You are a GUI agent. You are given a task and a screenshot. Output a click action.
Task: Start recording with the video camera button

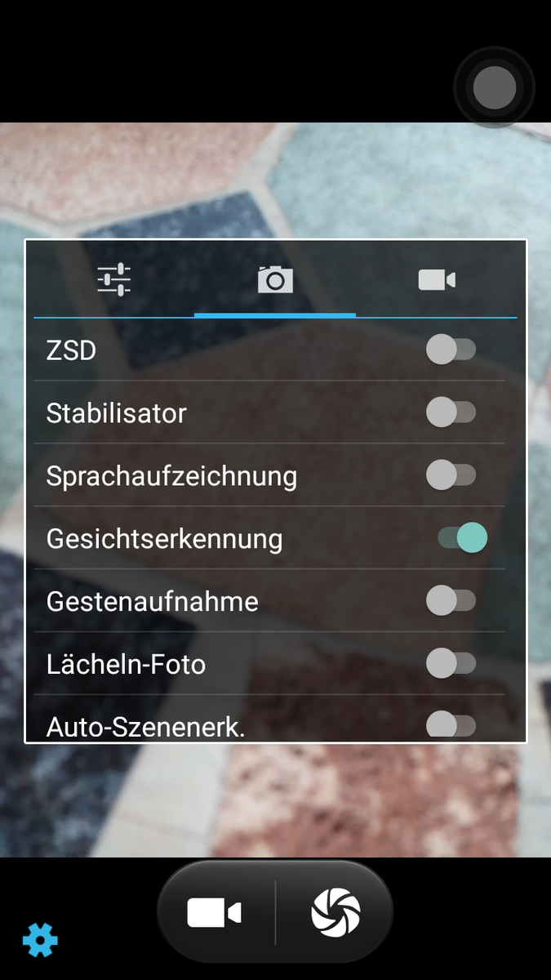coord(215,912)
